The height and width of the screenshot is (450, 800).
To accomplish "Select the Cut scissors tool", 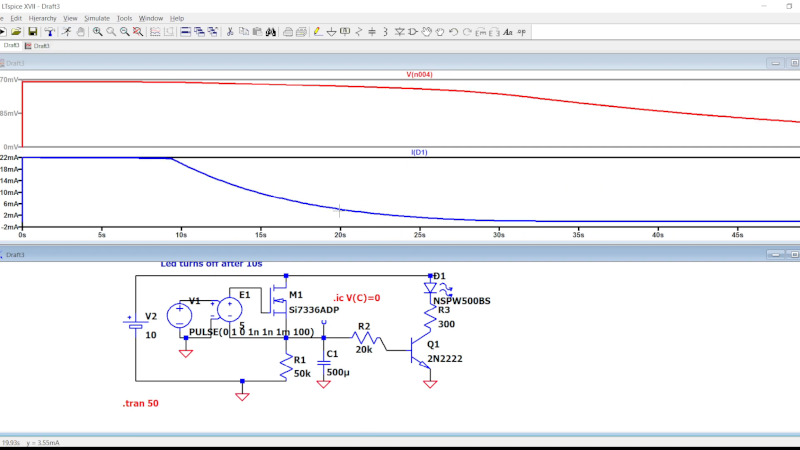I will click(x=229, y=32).
